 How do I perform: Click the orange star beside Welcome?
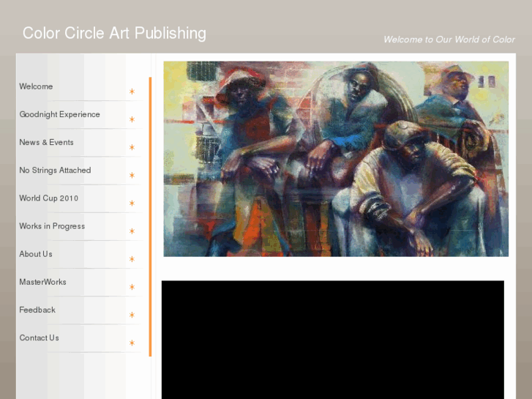[x=132, y=92]
